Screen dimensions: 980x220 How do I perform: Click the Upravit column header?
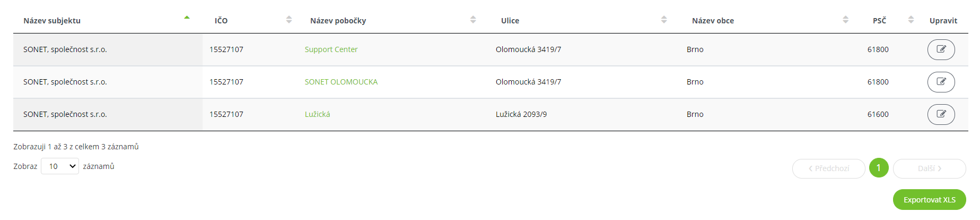tap(943, 21)
